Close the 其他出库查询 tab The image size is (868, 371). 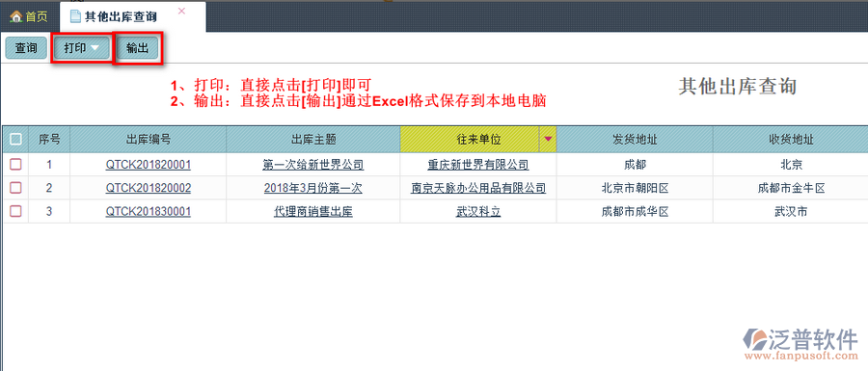181,11
